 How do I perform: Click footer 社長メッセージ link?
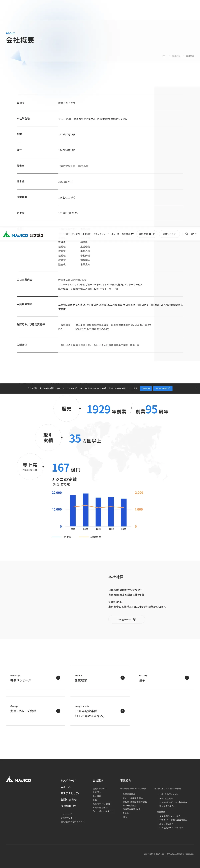99,788
